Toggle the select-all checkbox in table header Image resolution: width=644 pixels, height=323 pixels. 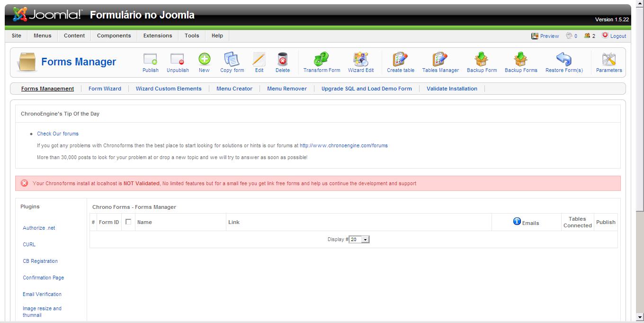[128, 222]
